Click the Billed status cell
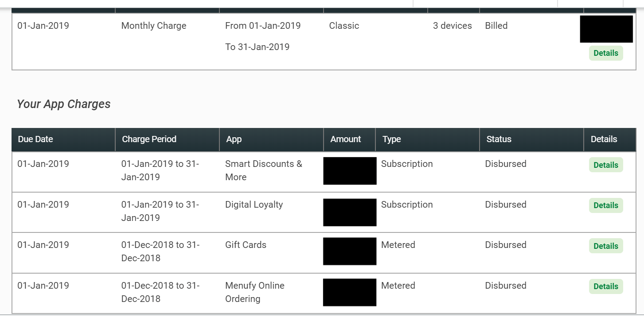 [x=496, y=26]
